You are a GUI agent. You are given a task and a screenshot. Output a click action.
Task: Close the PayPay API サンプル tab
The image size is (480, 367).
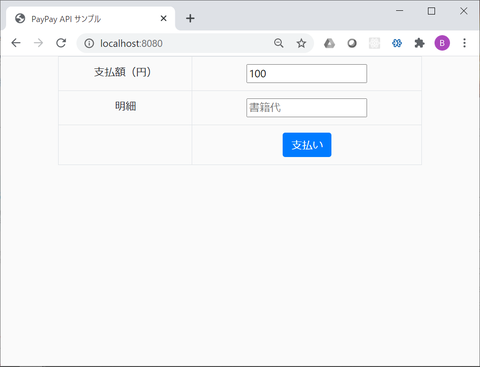[163, 18]
